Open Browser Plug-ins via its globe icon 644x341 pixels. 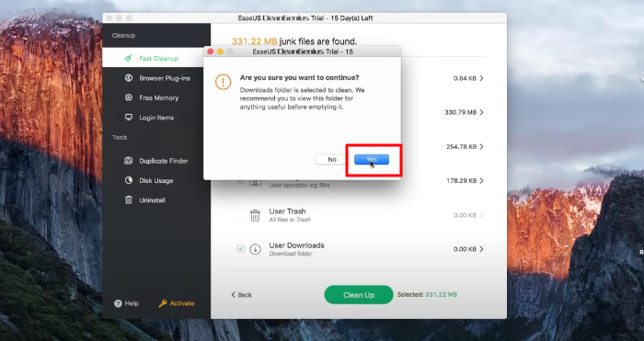129,77
